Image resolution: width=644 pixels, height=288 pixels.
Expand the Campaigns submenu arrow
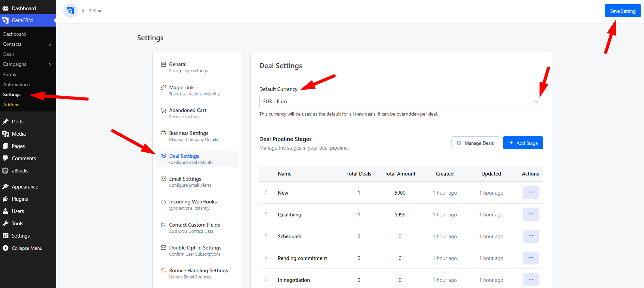(x=50, y=64)
